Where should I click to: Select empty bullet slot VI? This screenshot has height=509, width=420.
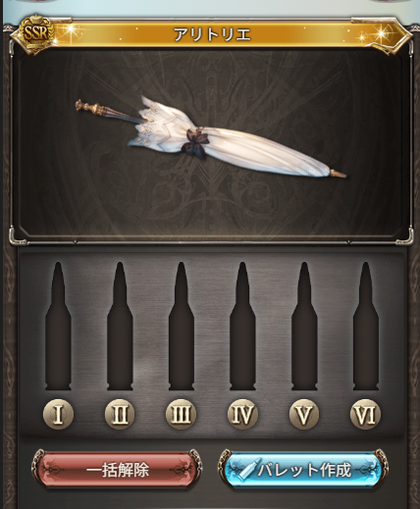[x=366, y=326]
